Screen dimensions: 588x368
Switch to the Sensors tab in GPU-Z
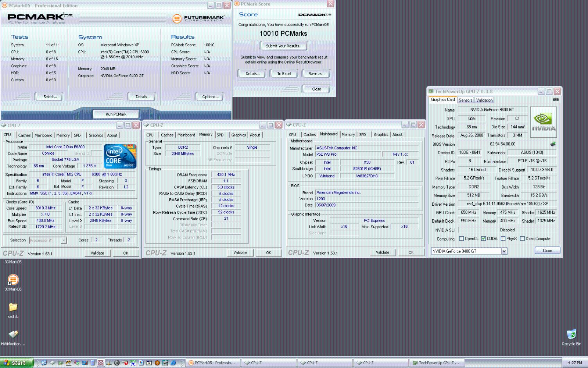465,100
